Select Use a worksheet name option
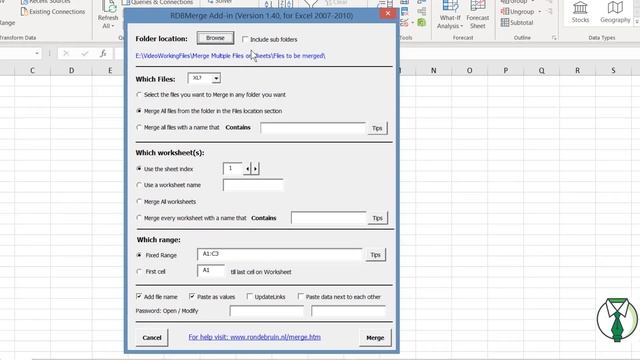 coord(139,185)
